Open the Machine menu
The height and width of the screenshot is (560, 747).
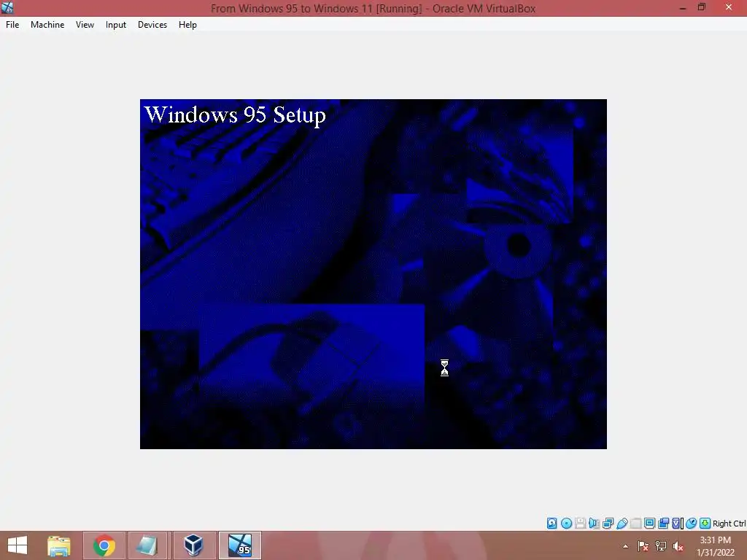click(47, 25)
